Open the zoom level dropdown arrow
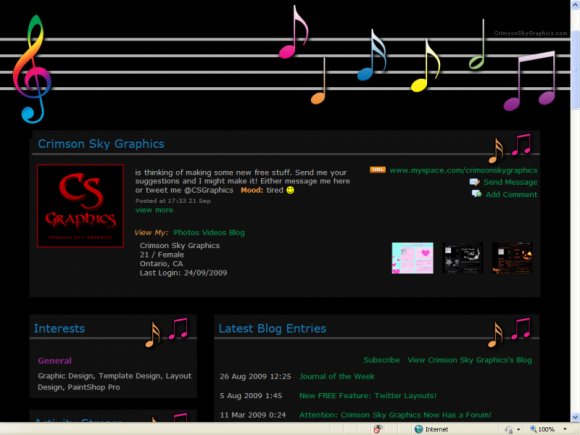 tap(565, 429)
